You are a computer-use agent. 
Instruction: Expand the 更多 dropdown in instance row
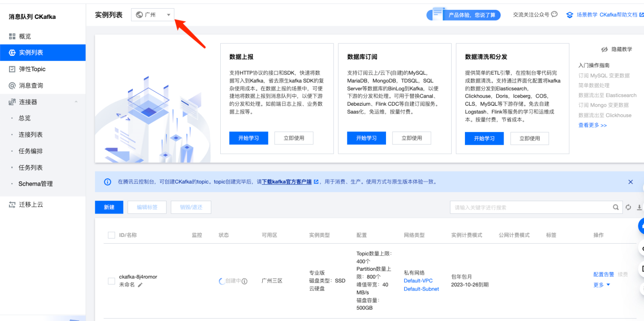(601, 285)
